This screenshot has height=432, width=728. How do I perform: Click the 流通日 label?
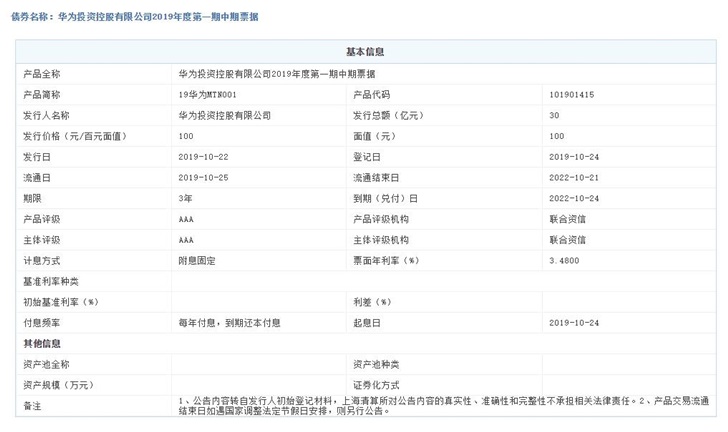click(x=37, y=177)
